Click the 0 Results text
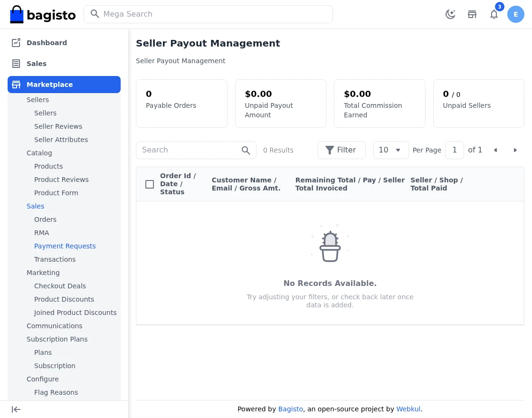 click(278, 150)
